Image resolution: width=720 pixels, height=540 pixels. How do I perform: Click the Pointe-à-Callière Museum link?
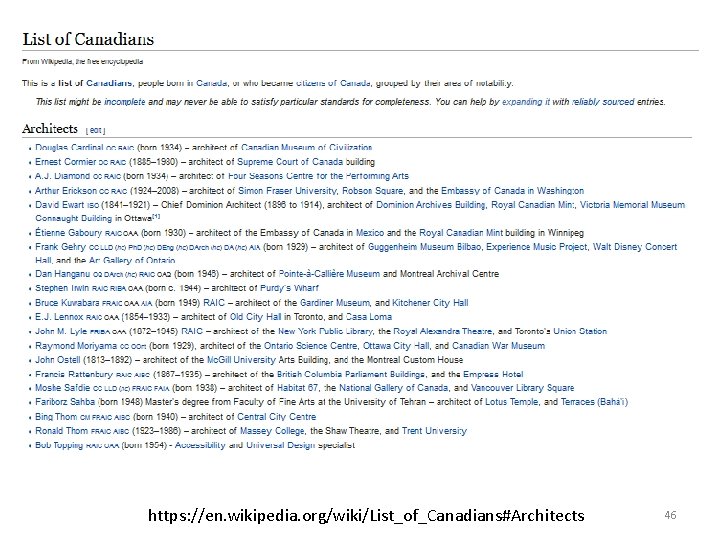pyautogui.click(x=329, y=274)
